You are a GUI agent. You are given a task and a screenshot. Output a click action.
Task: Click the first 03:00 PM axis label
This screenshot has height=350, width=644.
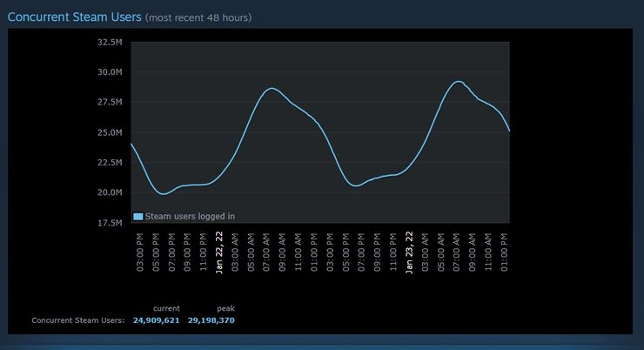(140, 252)
